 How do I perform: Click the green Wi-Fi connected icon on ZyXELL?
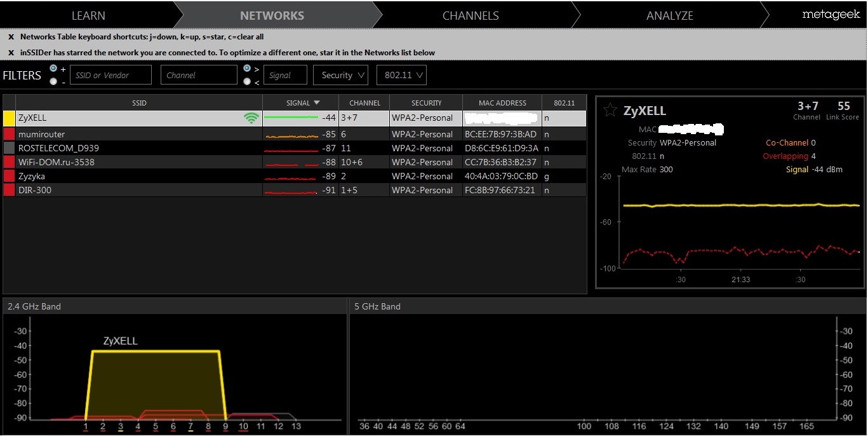252,118
